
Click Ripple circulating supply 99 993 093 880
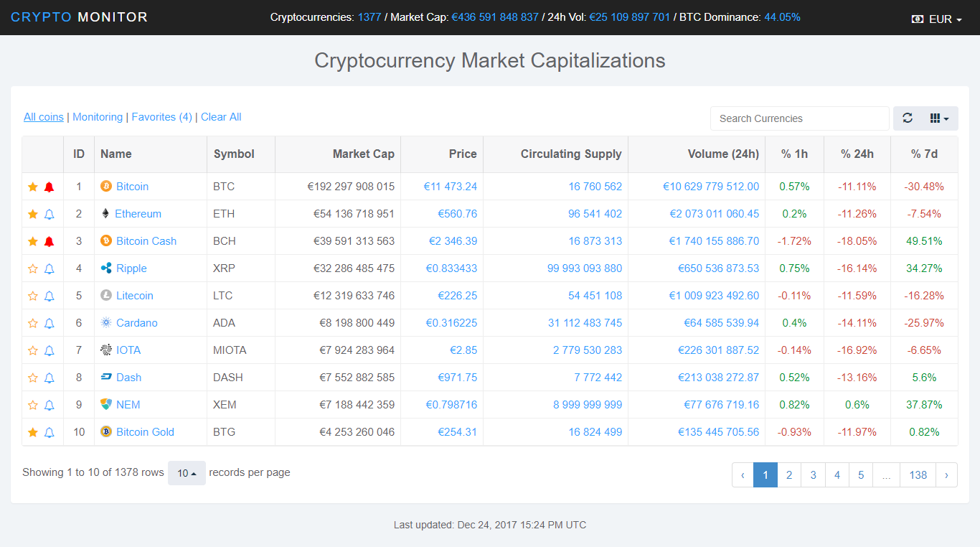pos(585,268)
